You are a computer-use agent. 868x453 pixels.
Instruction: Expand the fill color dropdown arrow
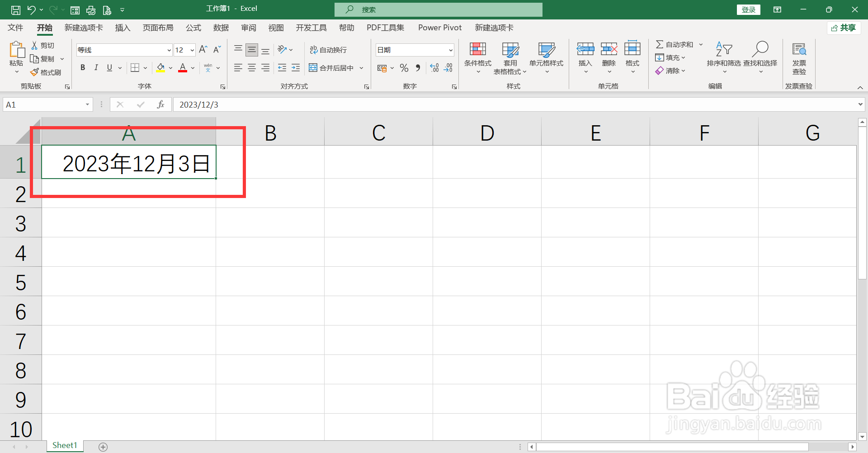coord(170,68)
